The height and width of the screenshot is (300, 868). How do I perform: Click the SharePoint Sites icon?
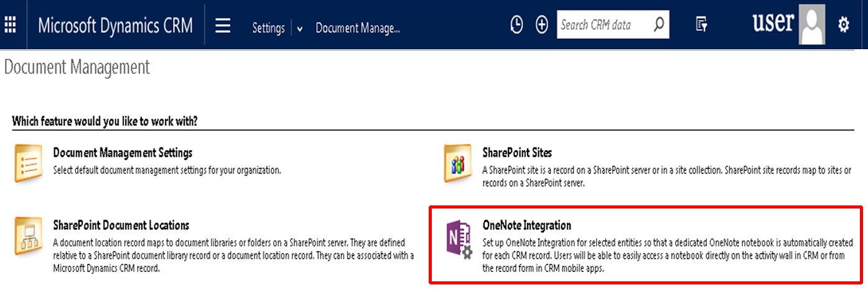tap(458, 164)
